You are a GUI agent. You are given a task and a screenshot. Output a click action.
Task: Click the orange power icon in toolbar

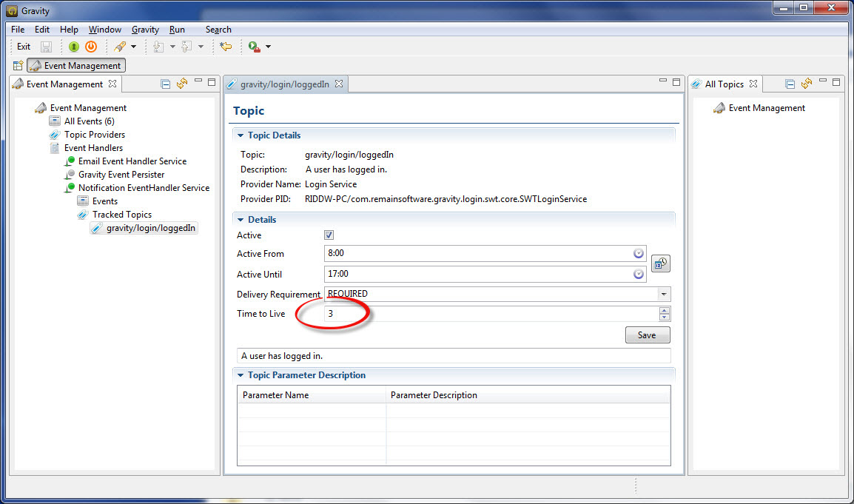point(91,47)
